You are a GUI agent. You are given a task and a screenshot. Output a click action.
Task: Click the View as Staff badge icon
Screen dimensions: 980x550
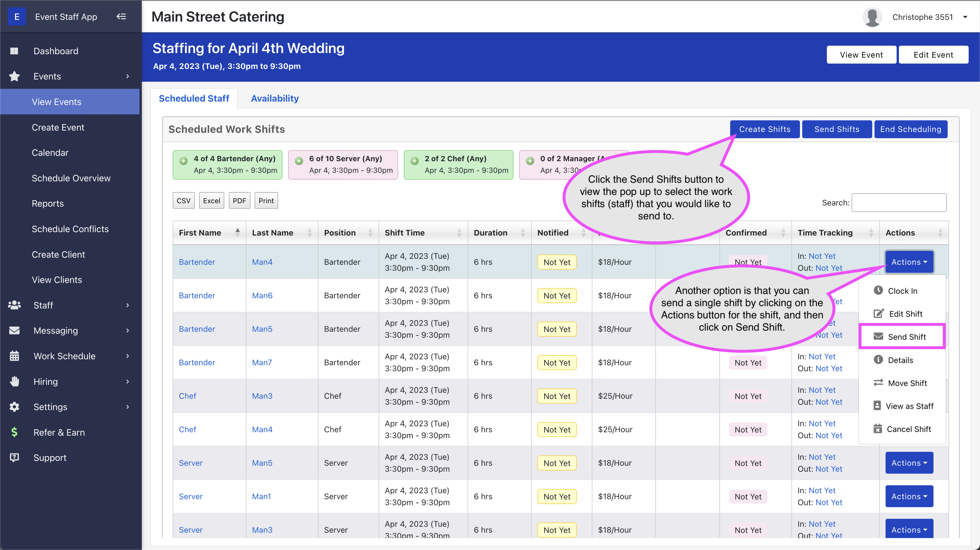pyautogui.click(x=877, y=406)
